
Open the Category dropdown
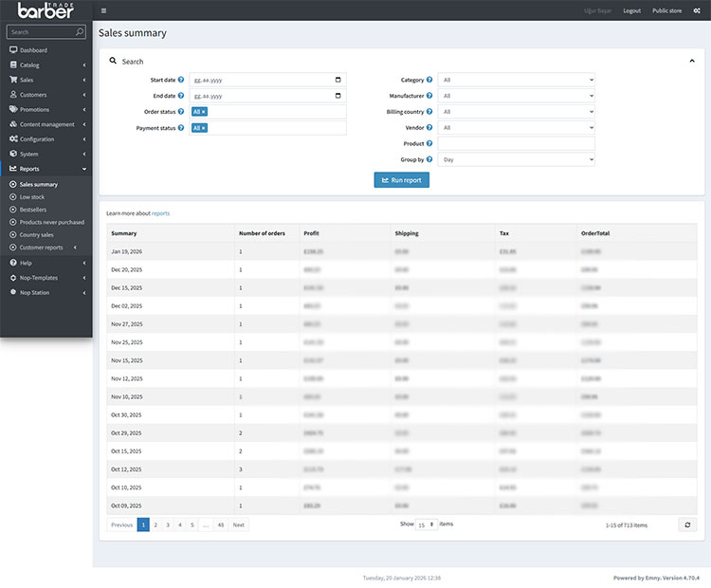(x=516, y=80)
